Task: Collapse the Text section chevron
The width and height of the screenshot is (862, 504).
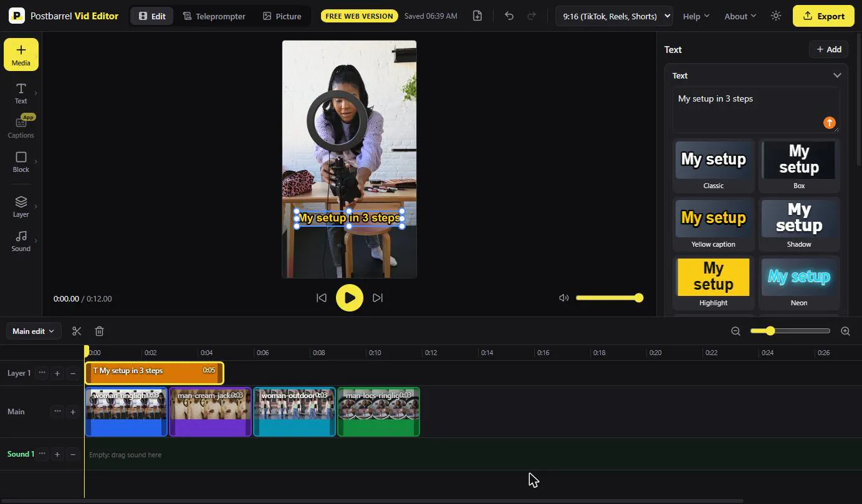Action: [837, 75]
